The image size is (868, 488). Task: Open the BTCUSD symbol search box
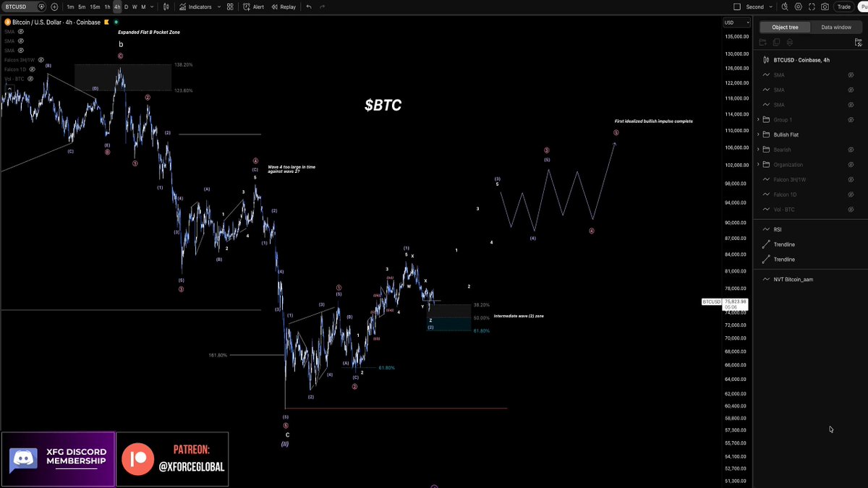tap(23, 7)
